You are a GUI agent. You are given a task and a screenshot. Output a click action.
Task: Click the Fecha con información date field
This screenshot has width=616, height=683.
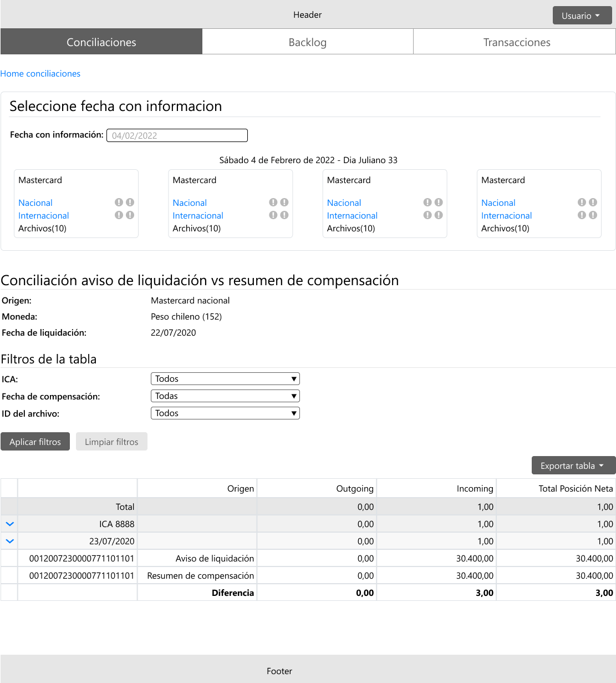click(x=177, y=135)
